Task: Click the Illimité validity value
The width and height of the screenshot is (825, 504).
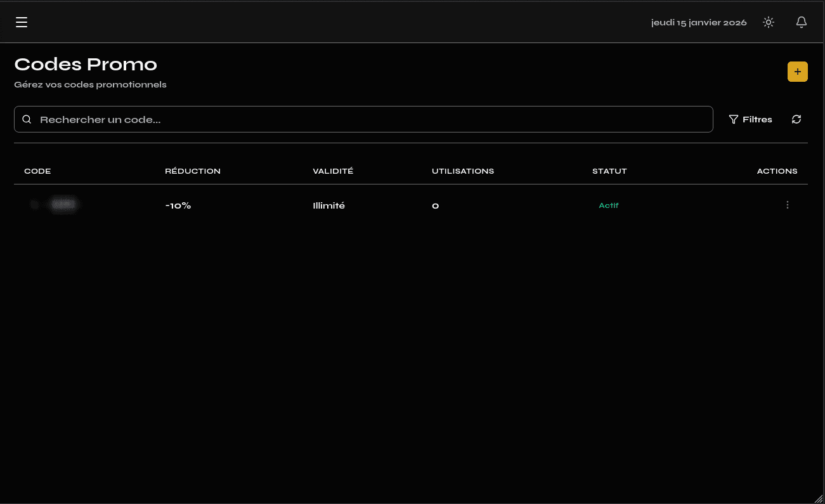Action: pyautogui.click(x=329, y=206)
